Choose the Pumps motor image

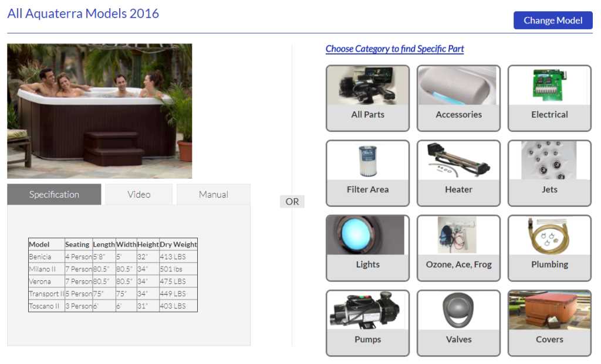coord(367,311)
